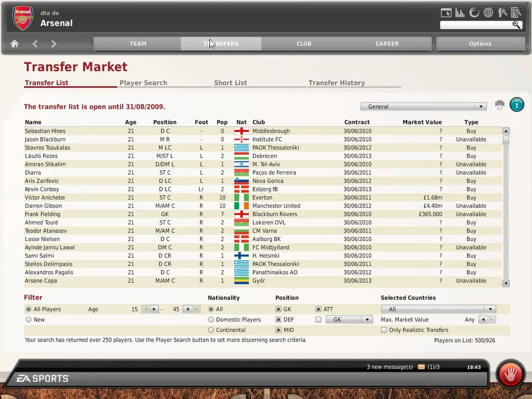Increase maximum age 45 with right arrow
The height and width of the screenshot is (399, 532).
click(x=196, y=309)
